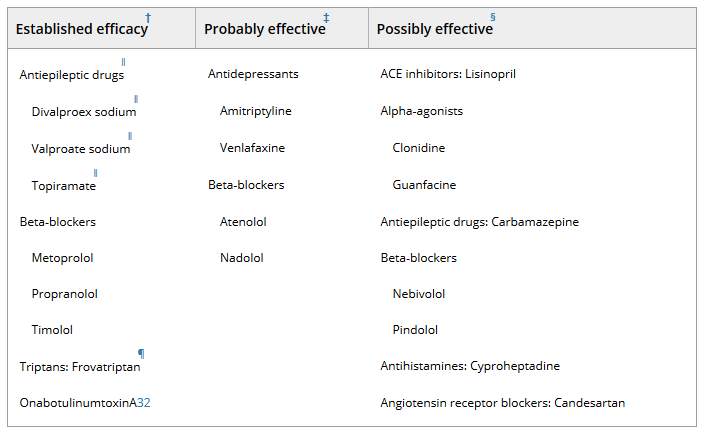Viewport: 705px width, 429px height.
Task: Open the red footnote marker after Divalproex sodium
Action: click(x=136, y=99)
